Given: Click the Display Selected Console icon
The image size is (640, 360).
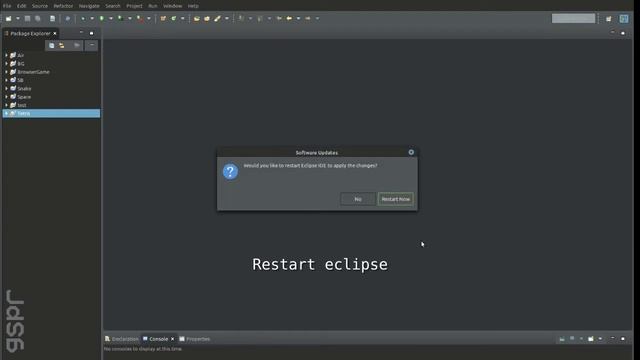Looking at the screenshot, I should pos(572,339).
